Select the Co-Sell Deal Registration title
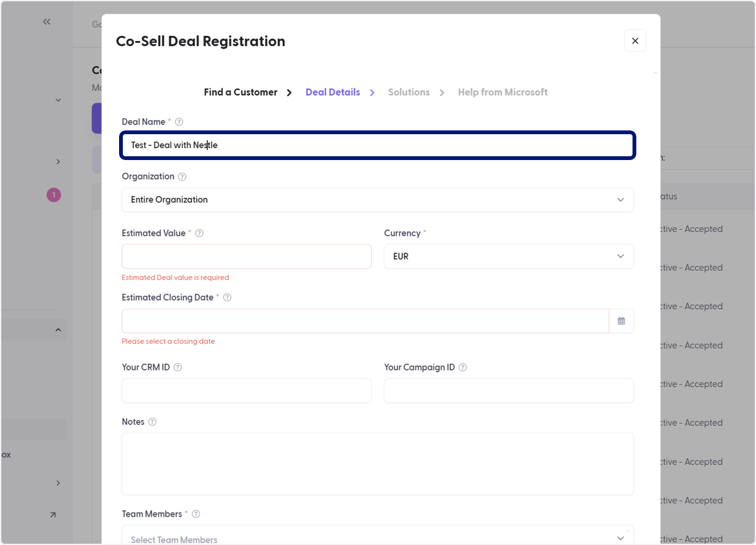Screen dimensions: 756x545 (x=200, y=42)
